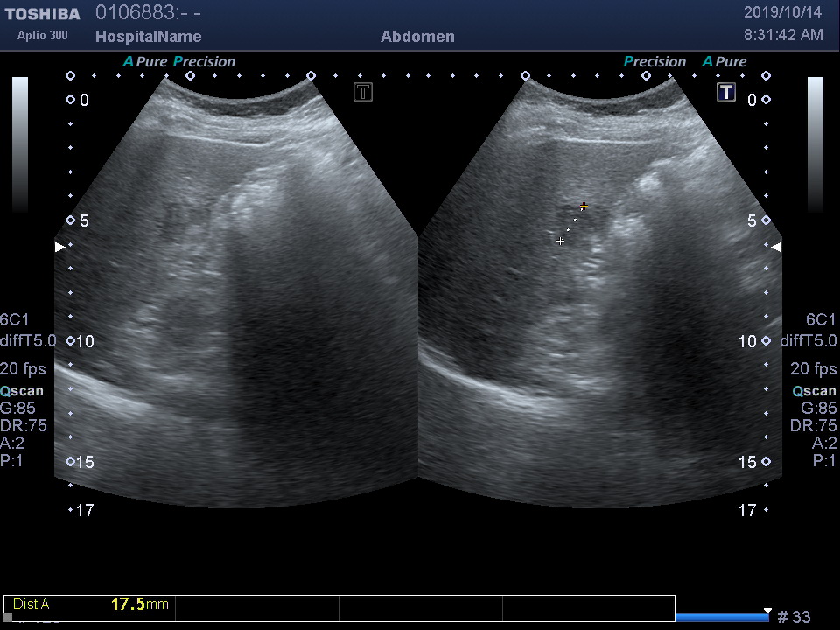Toggle the left APure Precision label
Screen dimensions: 840x630
179,62
